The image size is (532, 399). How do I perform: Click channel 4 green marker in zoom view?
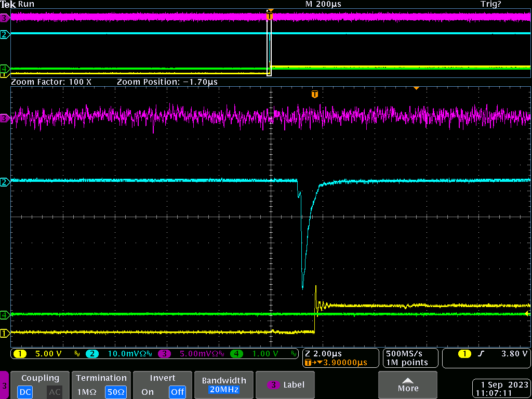(x=5, y=315)
